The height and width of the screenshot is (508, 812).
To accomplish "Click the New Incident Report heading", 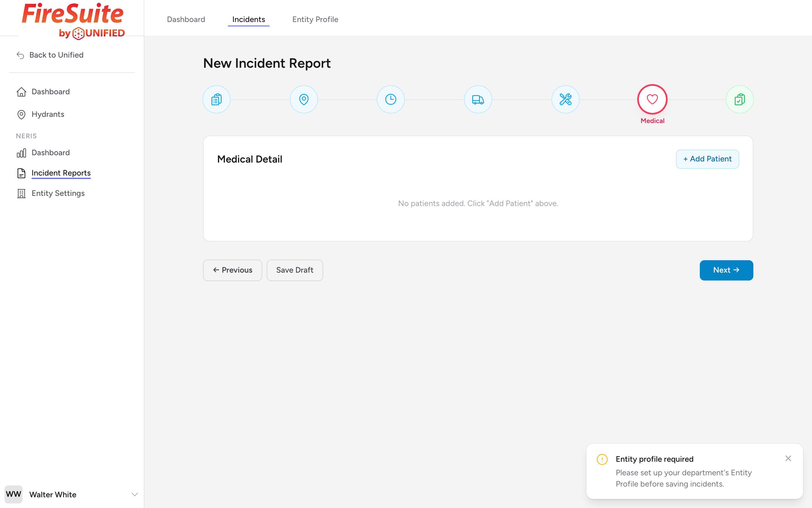I will click(267, 63).
